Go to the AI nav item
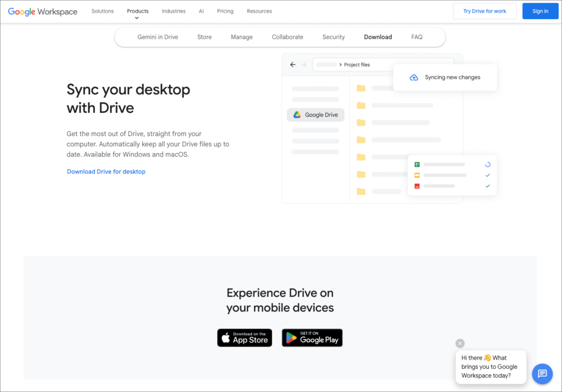562x392 pixels. tap(201, 11)
